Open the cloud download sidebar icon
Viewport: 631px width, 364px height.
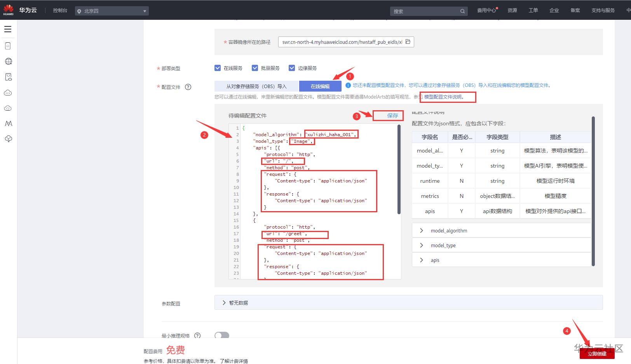coord(8,139)
